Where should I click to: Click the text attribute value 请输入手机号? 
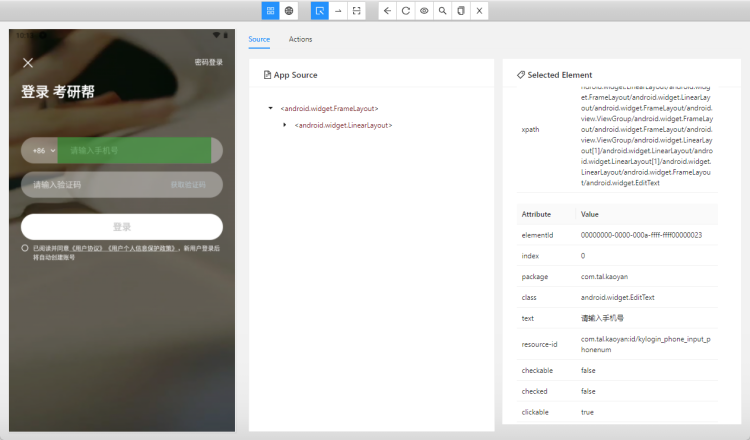click(602, 318)
